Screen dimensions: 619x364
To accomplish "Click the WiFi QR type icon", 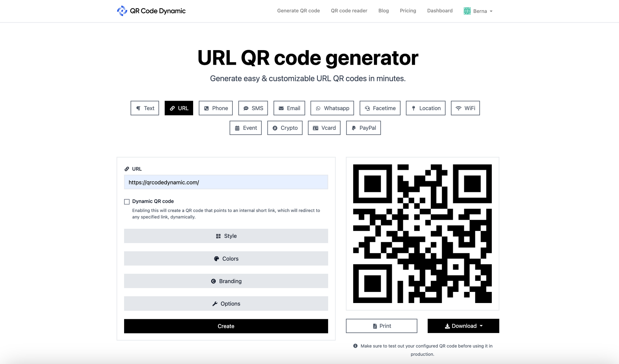I will pyautogui.click(x=465, y=108).
